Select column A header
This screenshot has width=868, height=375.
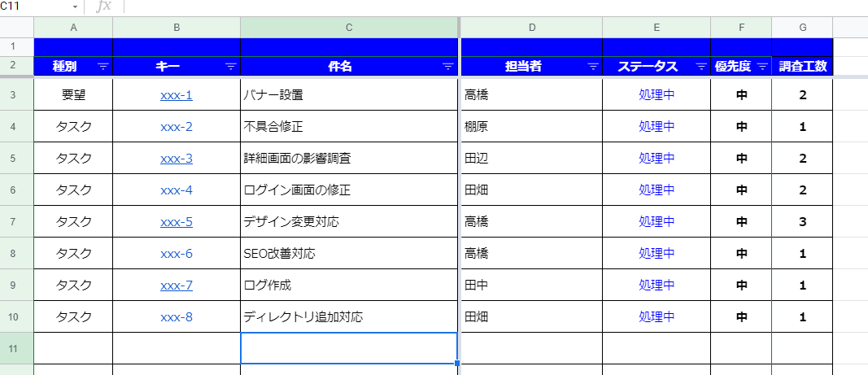click(73, 28)
